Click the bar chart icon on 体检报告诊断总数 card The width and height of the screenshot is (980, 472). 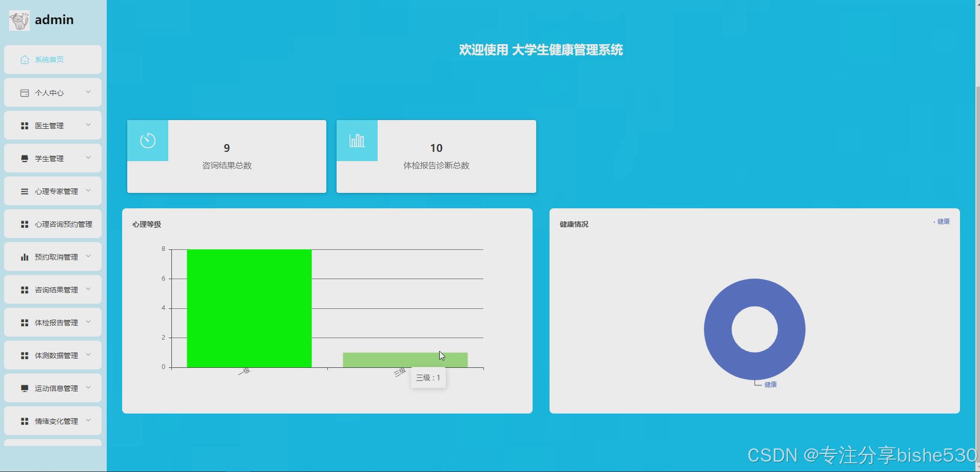pyautogui.click(x=357, y=140)
